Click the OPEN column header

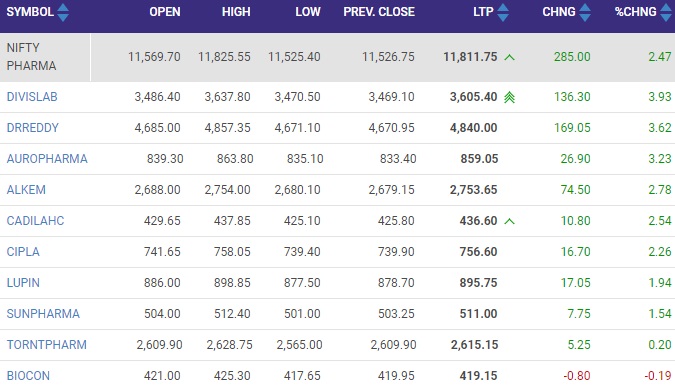[x=165, y=12]
